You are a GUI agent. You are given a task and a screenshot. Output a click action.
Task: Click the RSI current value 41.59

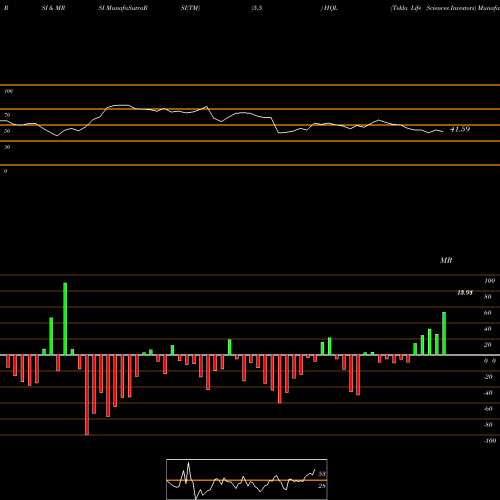tap(460, 129)
